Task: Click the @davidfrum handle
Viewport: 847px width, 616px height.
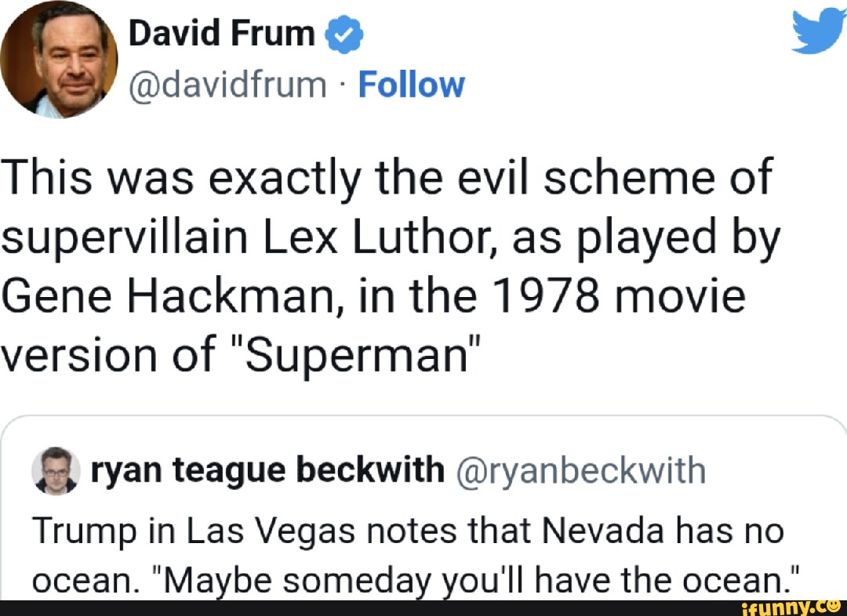Action: click(x=227, y=85)
